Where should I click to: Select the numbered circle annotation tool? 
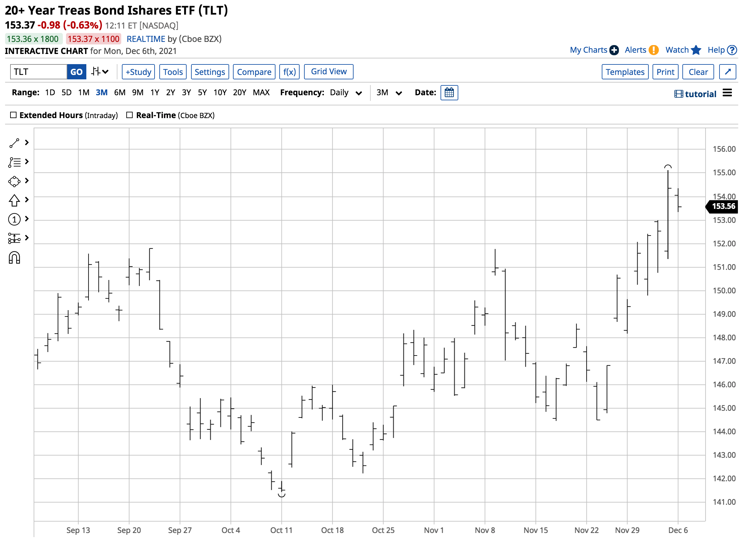point(14,220)
